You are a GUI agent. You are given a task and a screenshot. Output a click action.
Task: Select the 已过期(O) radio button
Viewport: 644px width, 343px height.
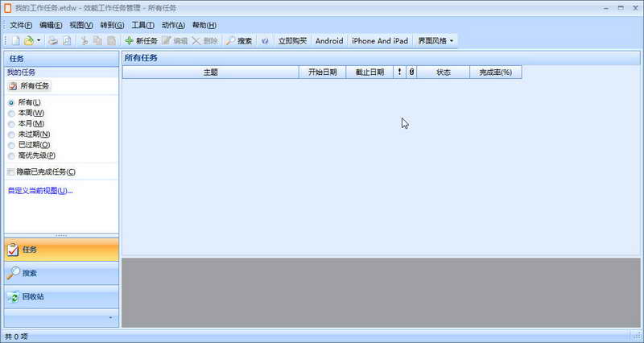(x=11, y=146)
